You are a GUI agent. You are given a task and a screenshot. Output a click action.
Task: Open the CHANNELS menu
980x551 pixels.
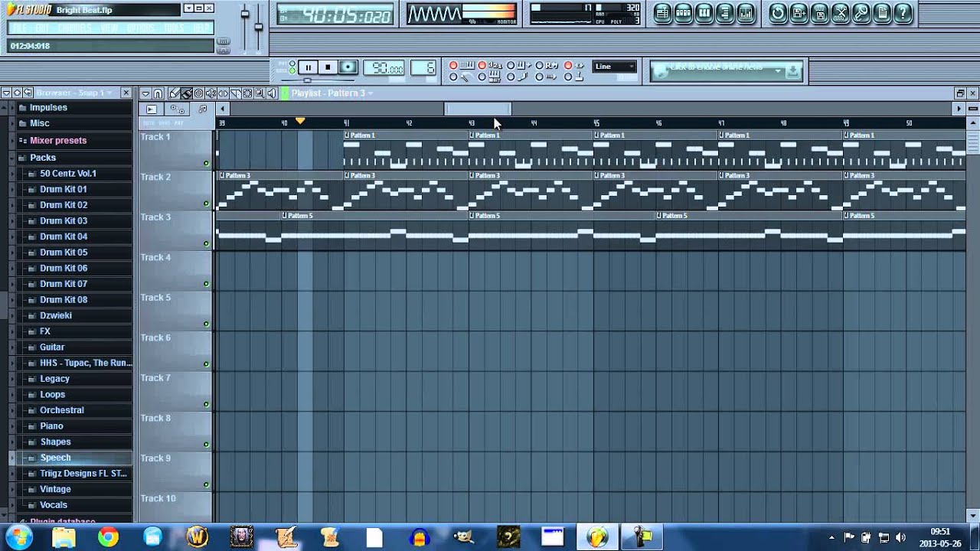click(x=75, y=28)
